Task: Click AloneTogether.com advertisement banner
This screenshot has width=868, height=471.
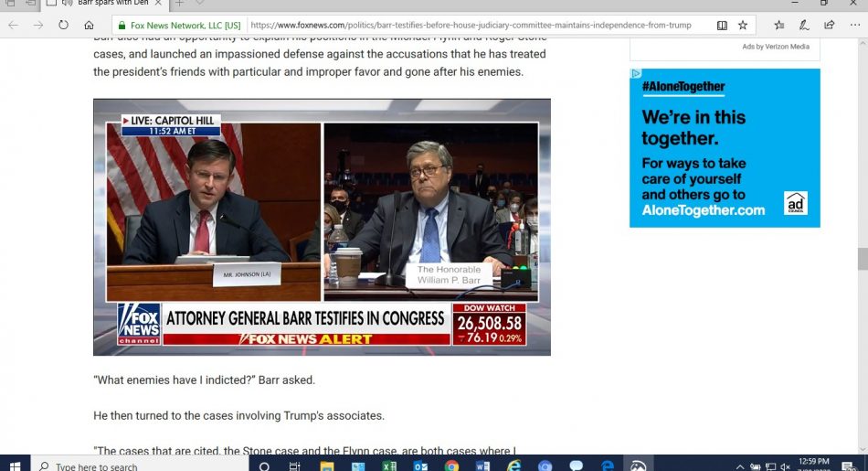Action: click(x=725, y=148)
